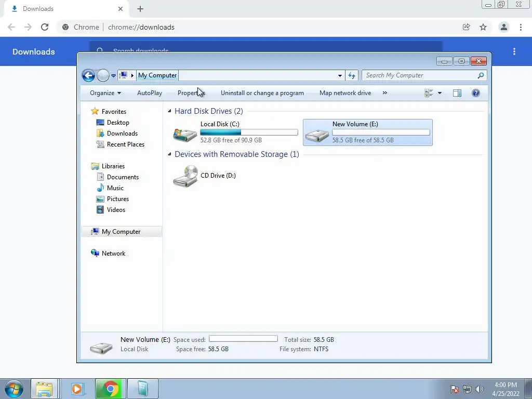Bookmark this page with star icon
532x399 pixels.
point(483,27)
